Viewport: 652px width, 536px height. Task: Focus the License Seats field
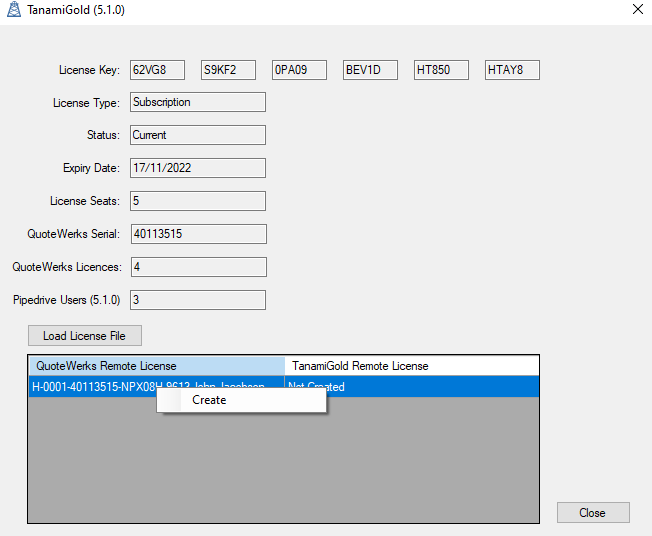coord(198,201)
